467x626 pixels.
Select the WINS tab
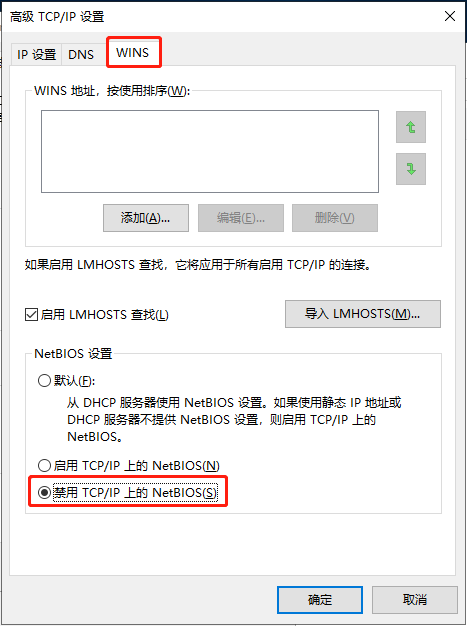click(133, 52)
